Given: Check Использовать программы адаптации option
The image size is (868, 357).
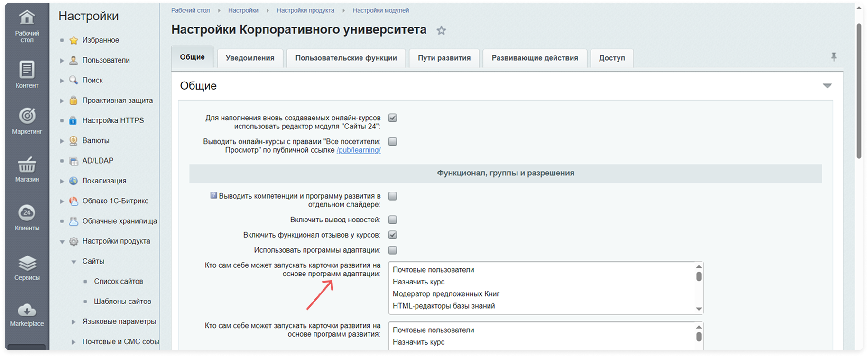Looking at the screenshot, I should tap(392, 250).
